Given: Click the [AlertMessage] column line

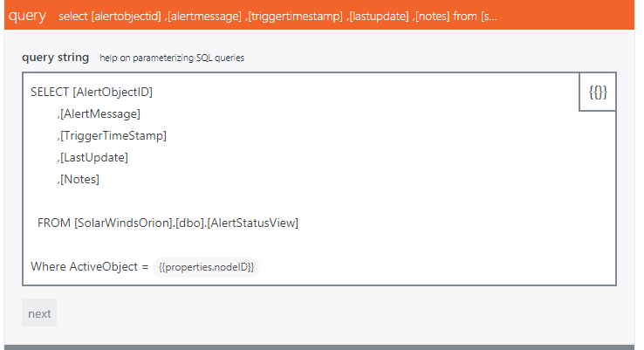Looking at the screenshot, I should coord(99,113).
